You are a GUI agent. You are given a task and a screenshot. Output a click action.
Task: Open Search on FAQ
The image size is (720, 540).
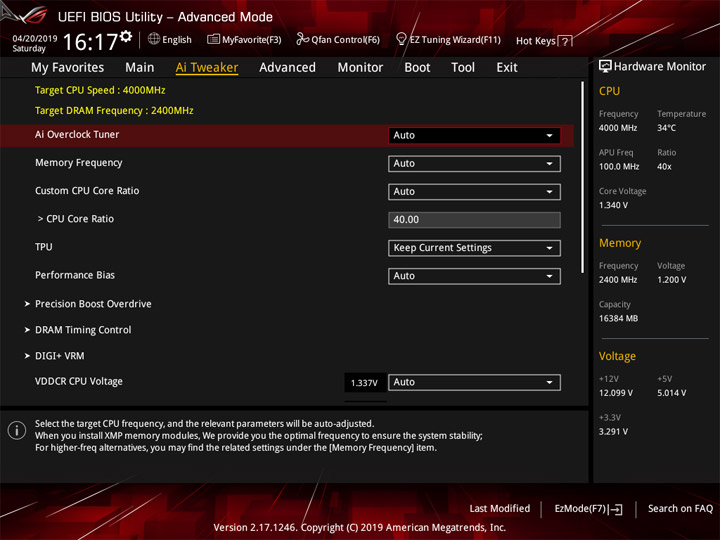pyautogui.click(x=680, y=508)
